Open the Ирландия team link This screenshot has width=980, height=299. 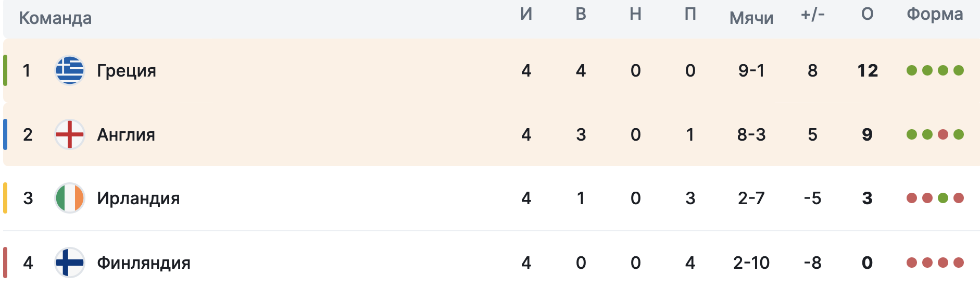click(138, 198)
